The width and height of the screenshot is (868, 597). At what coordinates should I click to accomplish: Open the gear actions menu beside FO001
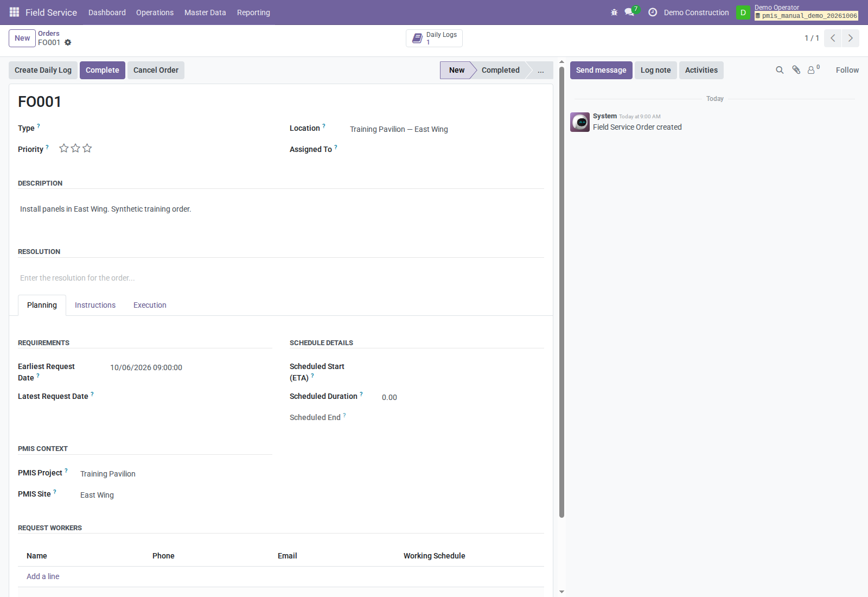point(68,42)
